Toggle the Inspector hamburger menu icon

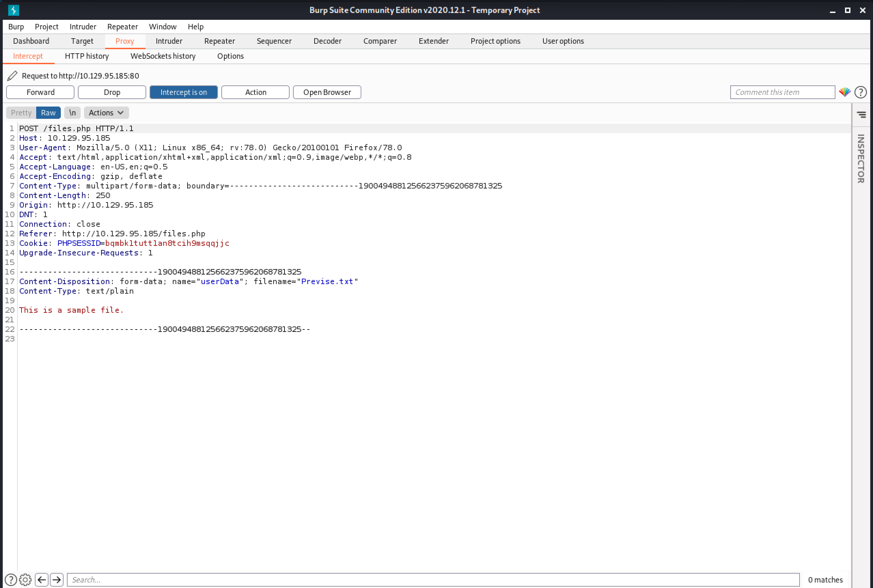[x=861, y=114]
